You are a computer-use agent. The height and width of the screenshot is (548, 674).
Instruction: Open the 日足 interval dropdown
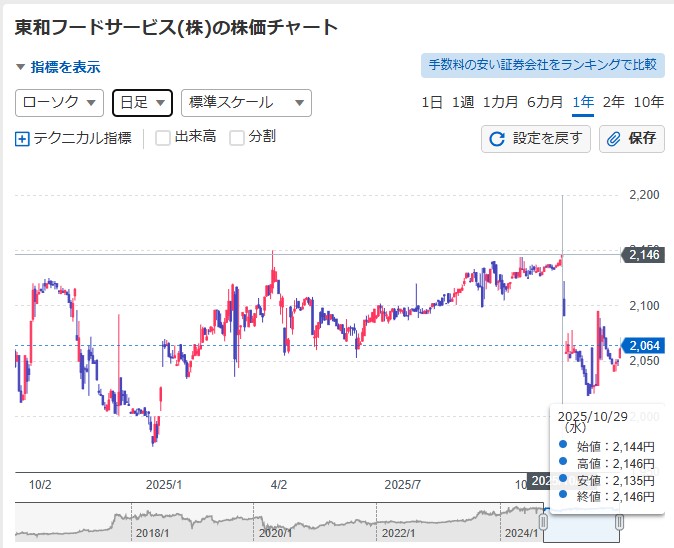[142, 103]
